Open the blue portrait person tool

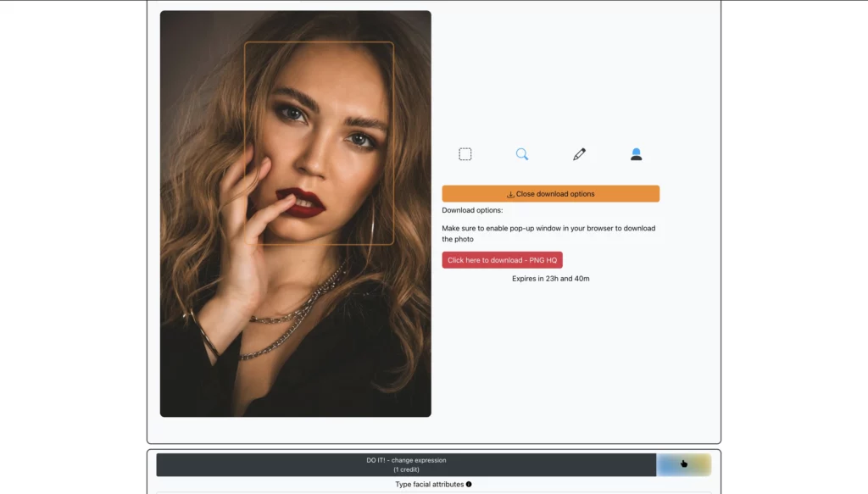pyautogui.click(x=636, y=153)
